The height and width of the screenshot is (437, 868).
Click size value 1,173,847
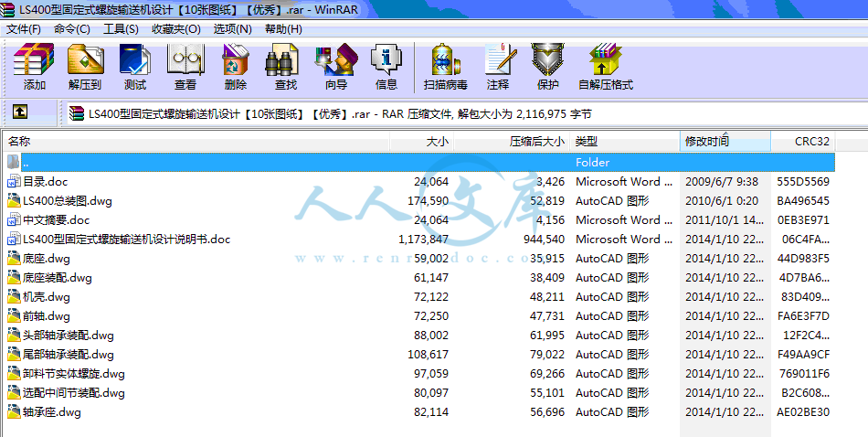point(423,240)
